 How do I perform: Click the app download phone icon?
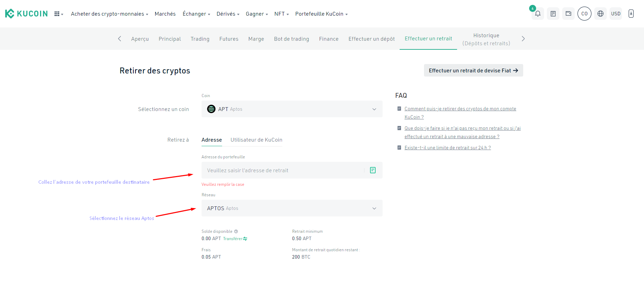(631, 14)
